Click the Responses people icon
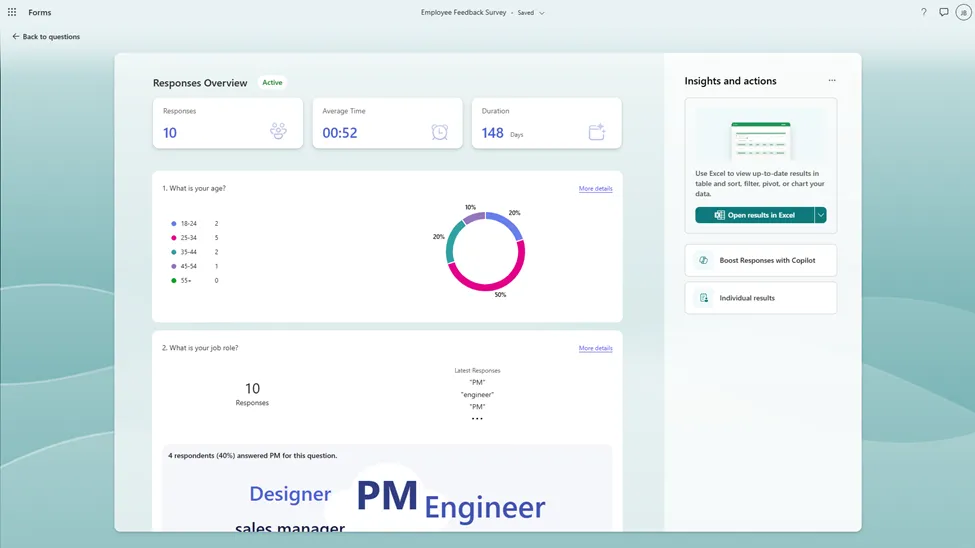This screenshot has width=975, height=548. pos(278,131)
